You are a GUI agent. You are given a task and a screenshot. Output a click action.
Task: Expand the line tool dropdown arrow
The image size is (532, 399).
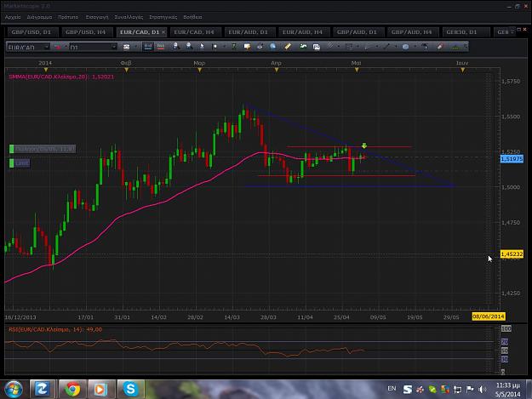click(x=396, y=47)
